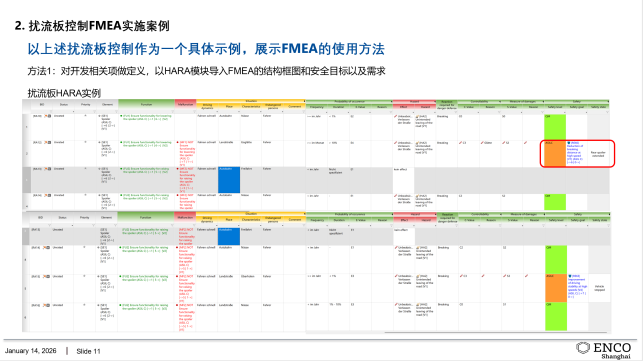Select the 'Rear spoiler extended' safety state cell
This screenshot has width=643, height=361.
[x=598, y=154]
